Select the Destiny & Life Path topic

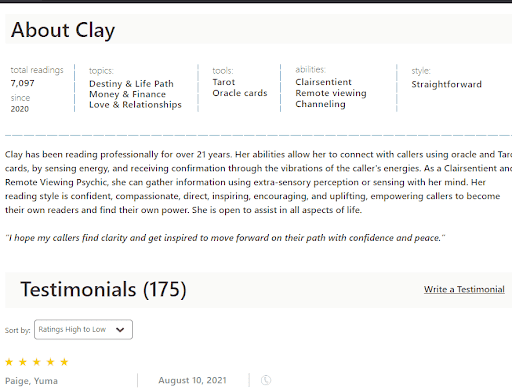tap(131, 84)
